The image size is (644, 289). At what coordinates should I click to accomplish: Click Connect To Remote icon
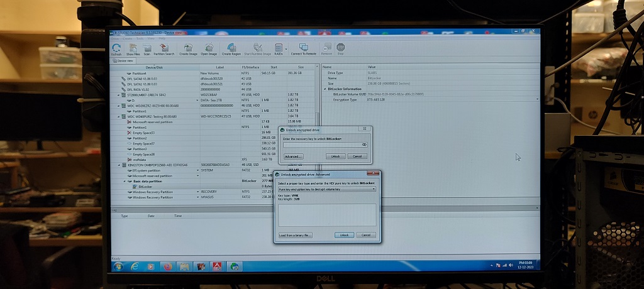pos(304,49)
